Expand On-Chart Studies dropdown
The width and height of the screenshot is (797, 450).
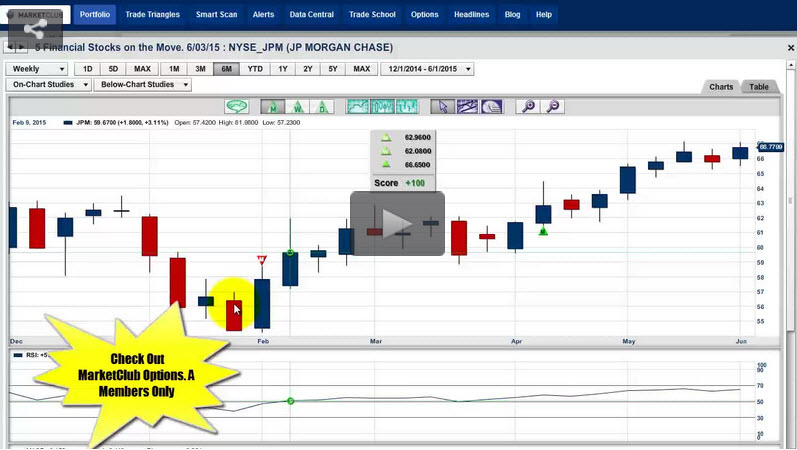click(49, 84)
